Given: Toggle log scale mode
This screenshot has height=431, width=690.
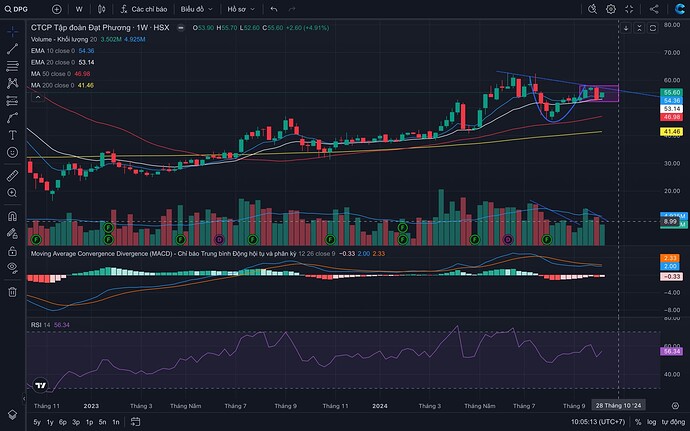Looking at the screenshot, I should coord(652,422).
